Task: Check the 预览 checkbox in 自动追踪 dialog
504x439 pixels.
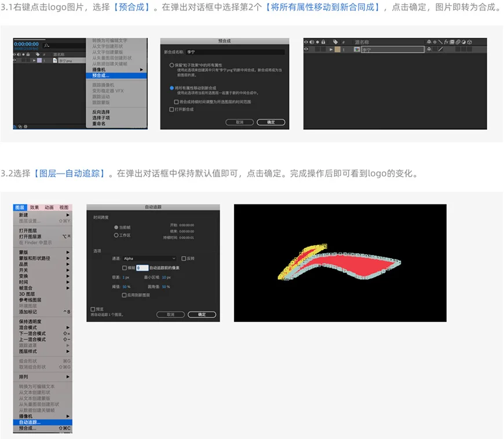Action: pyautogui.click(x=93, y=309)
